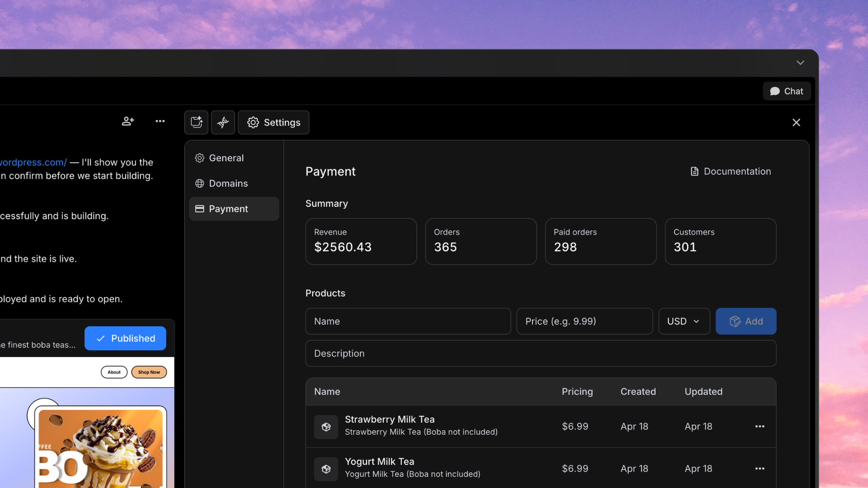Click the Description input field
This screenshot has height=488, width=868.
point(541,353)
